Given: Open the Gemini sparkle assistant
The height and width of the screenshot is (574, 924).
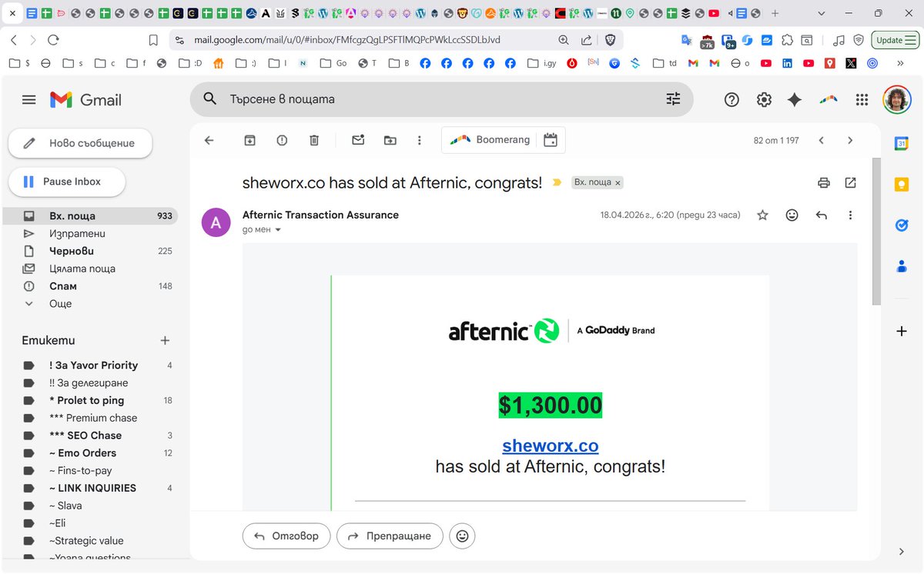Looking at the screenshot, I should [x=795, y=99].
